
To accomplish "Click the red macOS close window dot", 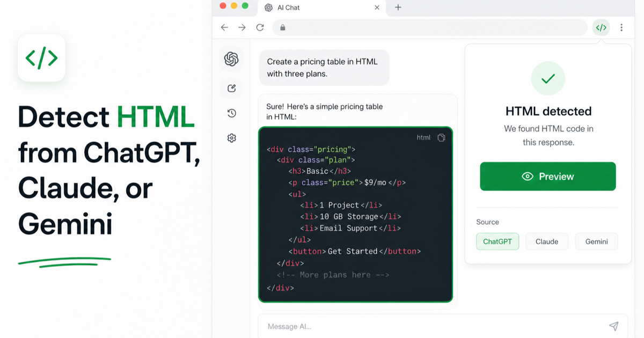I will click(x=222, y=6).
